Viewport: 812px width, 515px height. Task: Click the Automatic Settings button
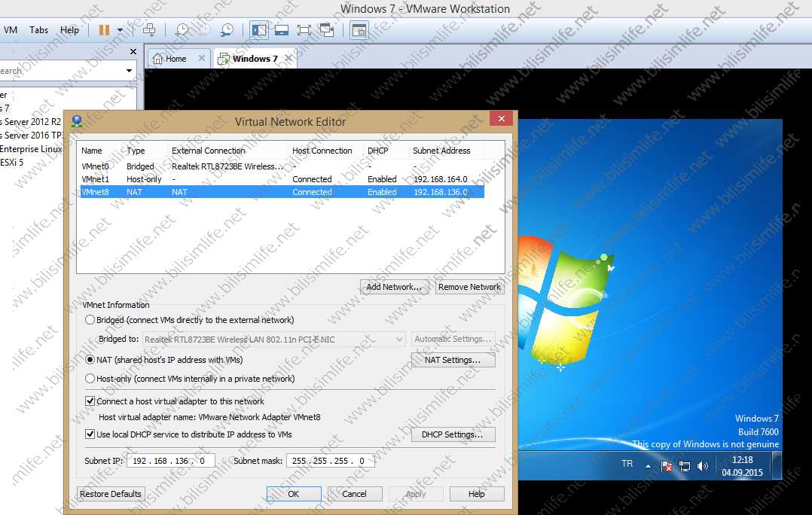click(453, 339)
